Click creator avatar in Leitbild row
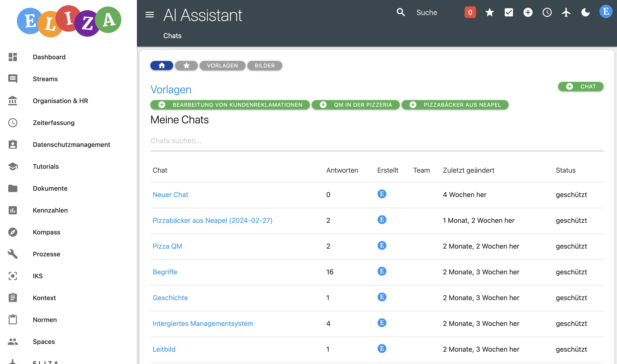Image resolution: width=617 pixels, height=364 pixels. 382,348
